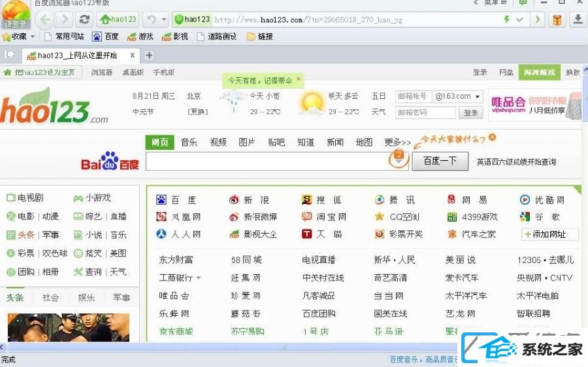Open the orange suggestion dropdown in search box
Image resolution: width=588 pixels, height=367 pixels.
[x=399, y=158]
